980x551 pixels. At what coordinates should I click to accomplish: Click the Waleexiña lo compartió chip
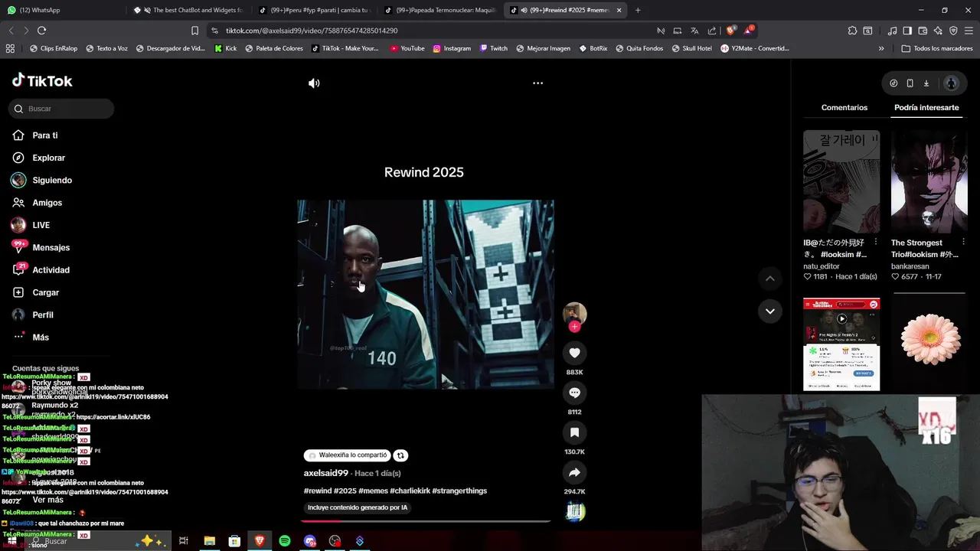pos(348,455)
